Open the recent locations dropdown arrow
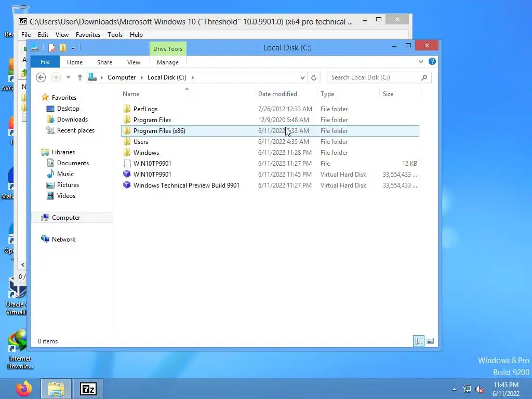Image resolution: width=532 pixels, height=399 pixels. click(x=68, y=77)
